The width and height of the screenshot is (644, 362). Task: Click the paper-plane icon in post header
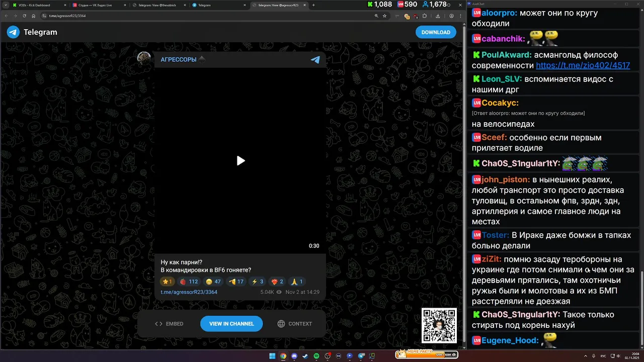315,59
